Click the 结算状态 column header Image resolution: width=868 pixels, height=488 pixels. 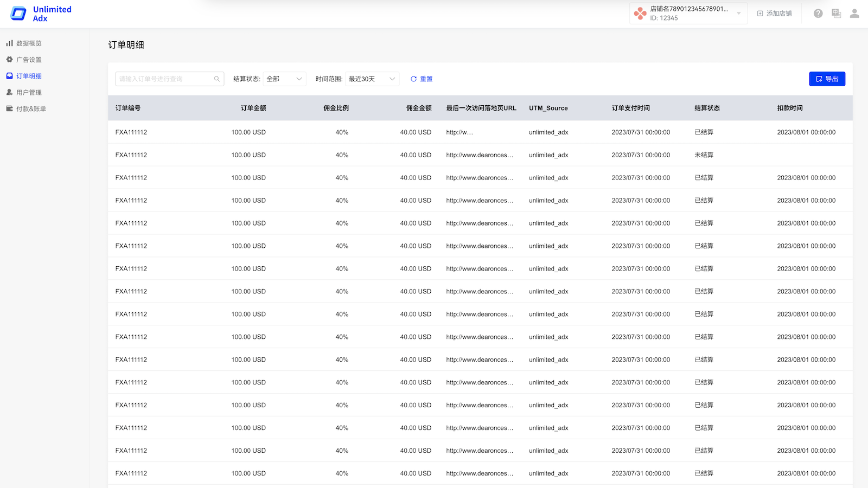(707, 108)
